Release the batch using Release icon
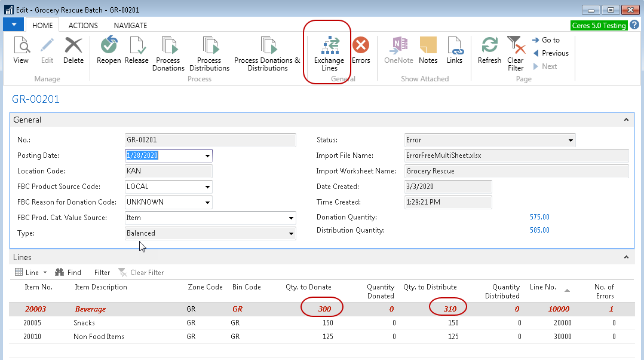Image resolution: width=644 pixels, height=360 pixels. point(136,47)
